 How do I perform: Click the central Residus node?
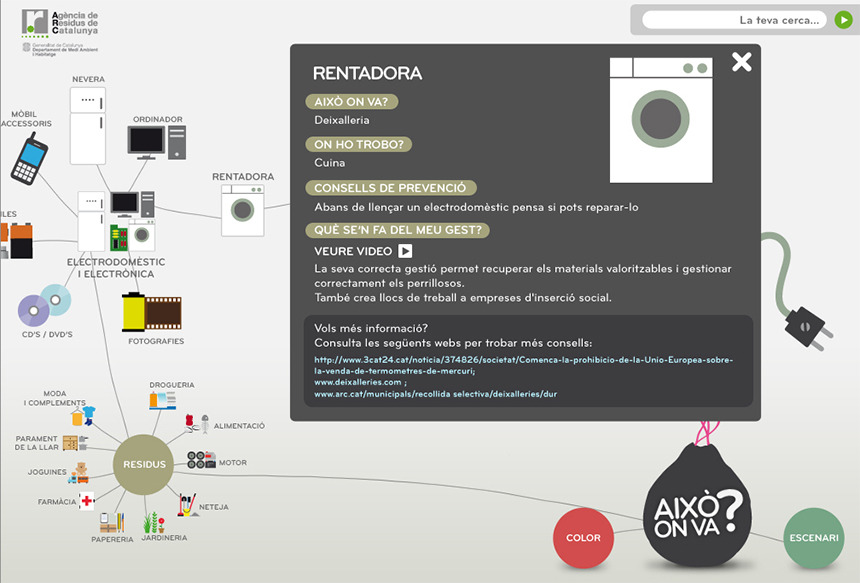pos(144,465)
